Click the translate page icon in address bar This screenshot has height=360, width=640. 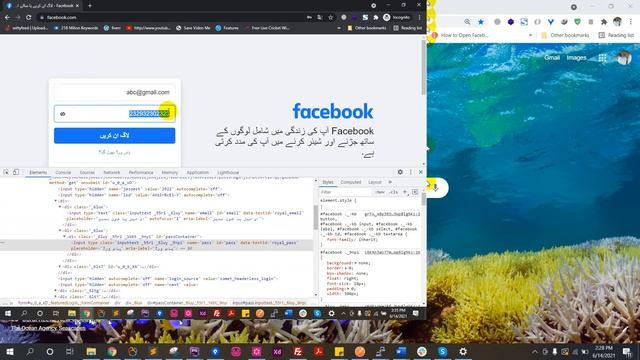point(320,17)
